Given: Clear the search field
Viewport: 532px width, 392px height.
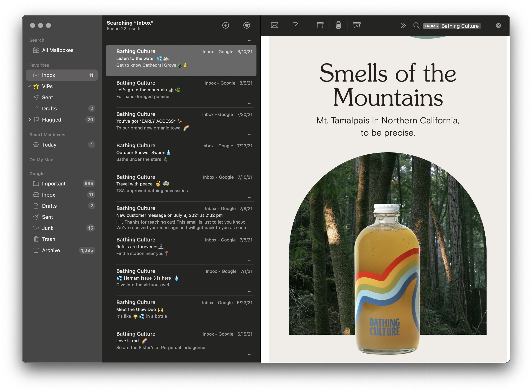Looking at the screenshot, I should tap(499, 25).
